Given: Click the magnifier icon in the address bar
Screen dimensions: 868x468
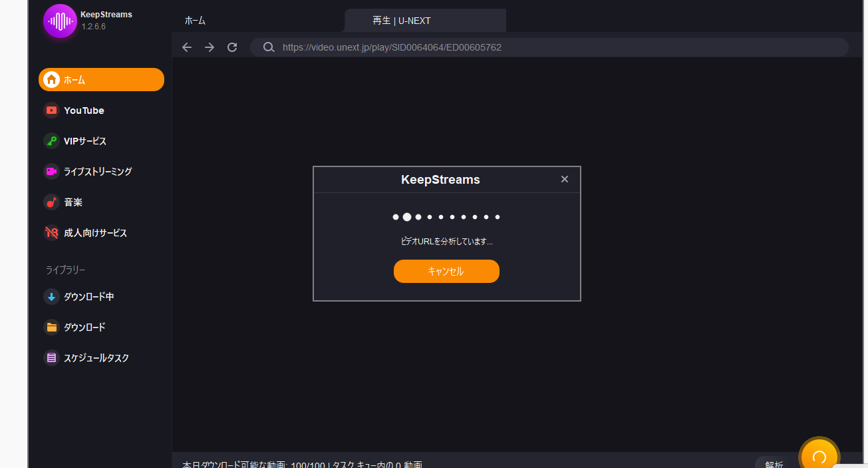Looking at the screenshot, I should pos(269,47).
